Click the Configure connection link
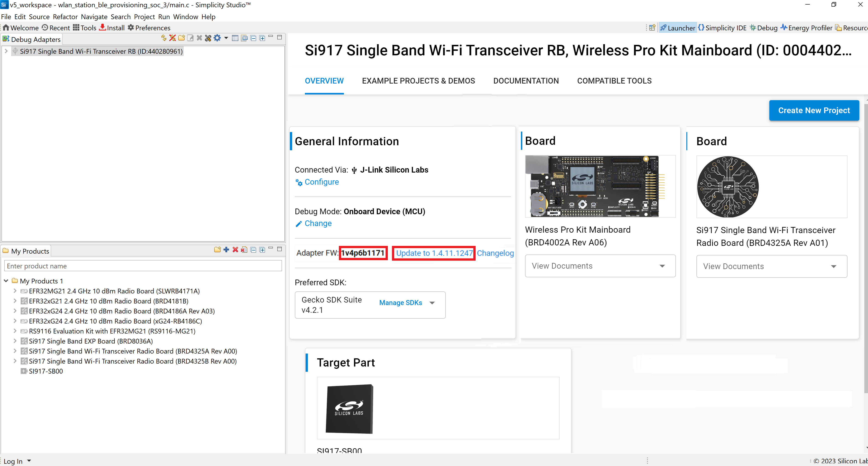The image size is (868, 466). (317, 182)
